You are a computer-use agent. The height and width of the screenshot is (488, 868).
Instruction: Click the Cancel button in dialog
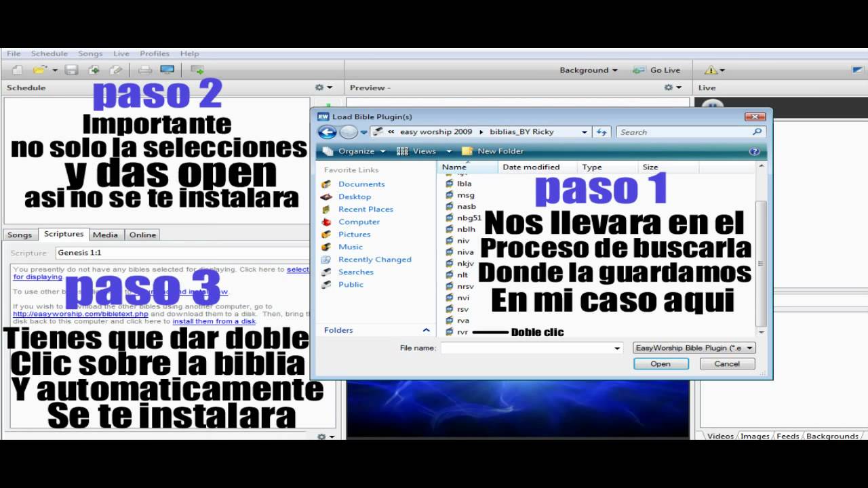point(727,364)
